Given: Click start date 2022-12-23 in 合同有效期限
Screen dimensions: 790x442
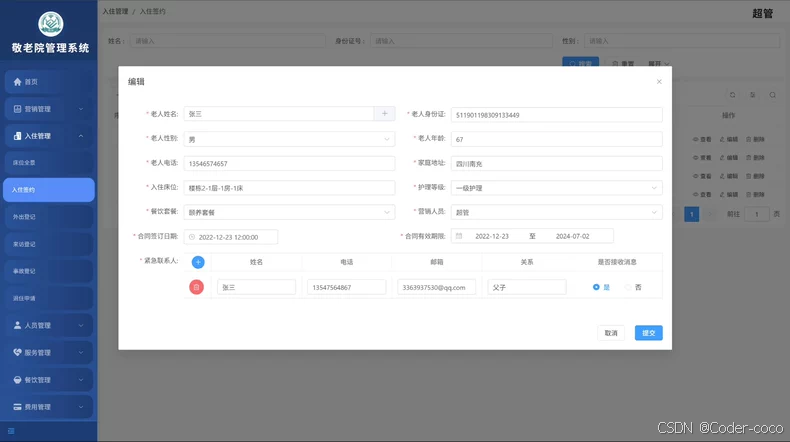Looking at the screenshot, I should [x=492, y=236].
